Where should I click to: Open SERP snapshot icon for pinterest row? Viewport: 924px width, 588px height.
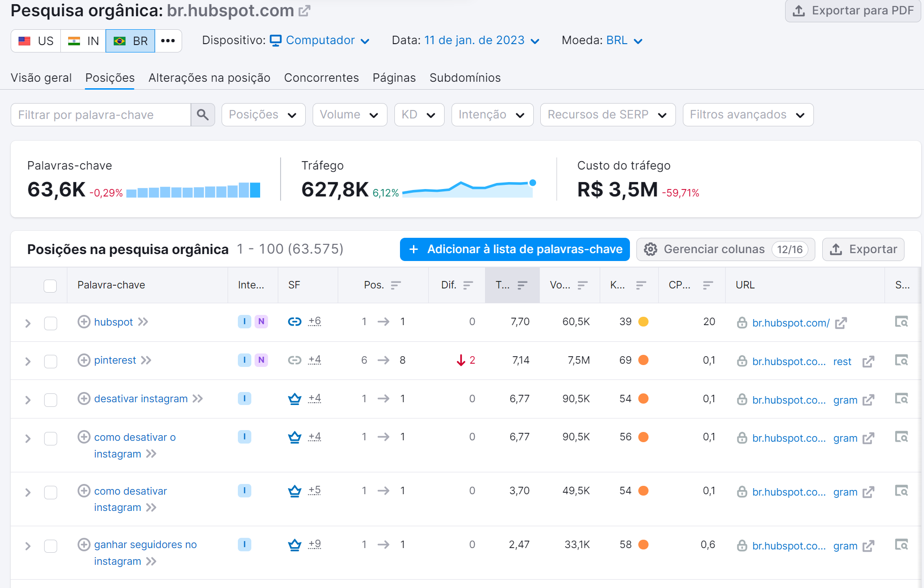(901, 360)
